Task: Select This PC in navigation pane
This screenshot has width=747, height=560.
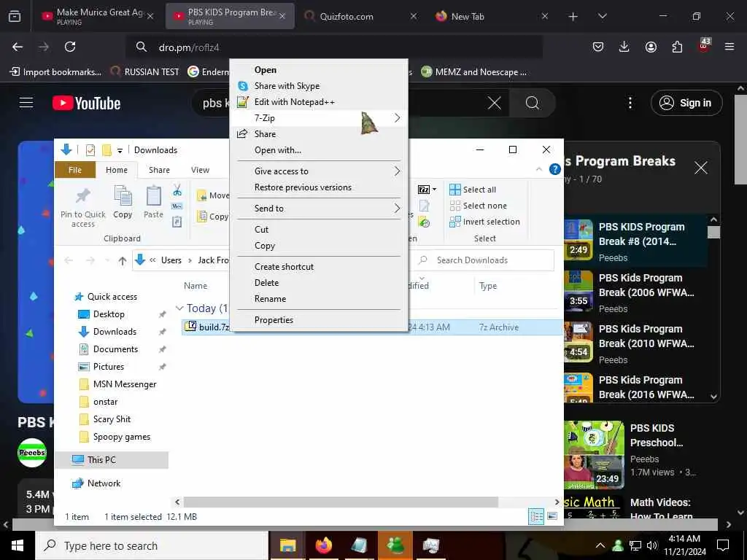Action: coord(112,460)
